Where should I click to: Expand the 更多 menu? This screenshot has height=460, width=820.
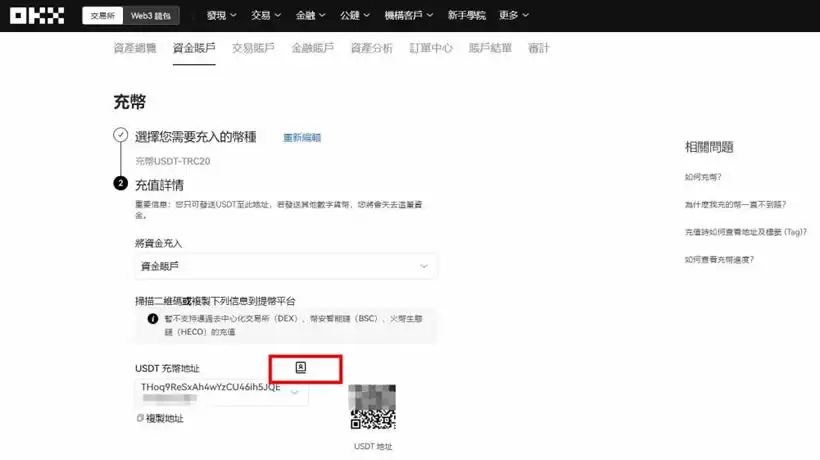(514, 16)
